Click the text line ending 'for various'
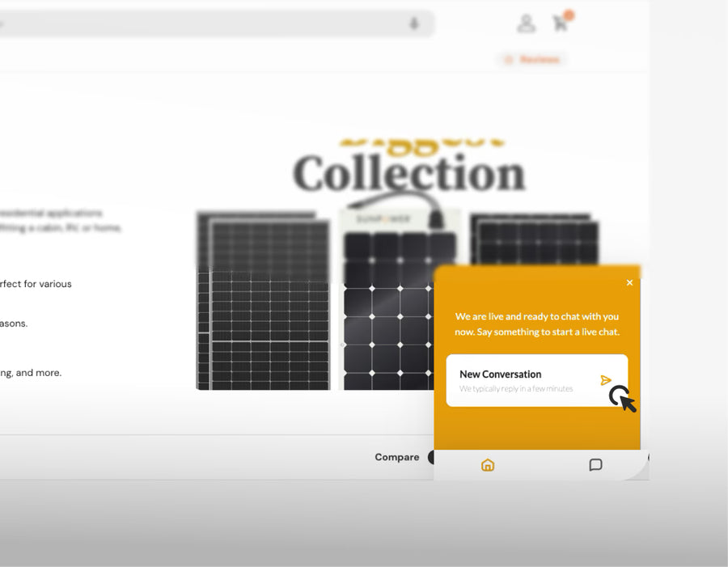 (x=36, y=284)
